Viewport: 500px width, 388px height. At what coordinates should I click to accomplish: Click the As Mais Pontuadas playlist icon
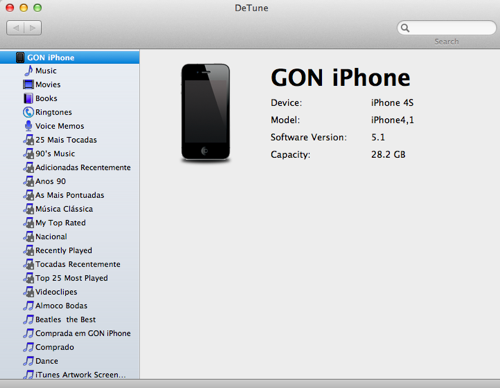tap(29, 195)
